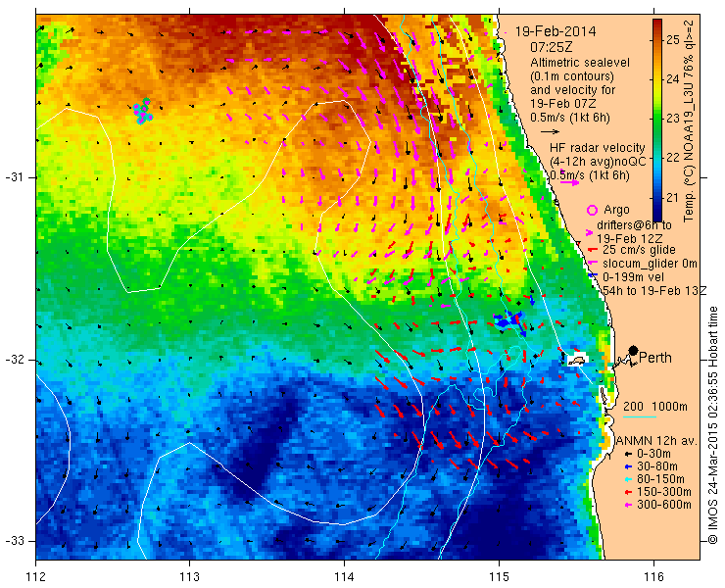Image resolution: width=725 pixels, height=588 pixels.
Task: Click the cyan 80-150m ANMN legend arrow
Action: [x=627, y=479]
